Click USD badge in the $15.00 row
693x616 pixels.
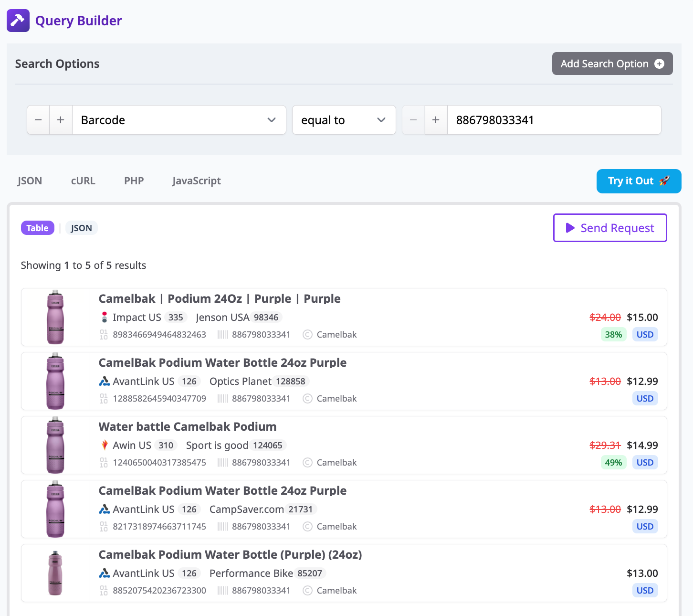[x=645, y=334]
